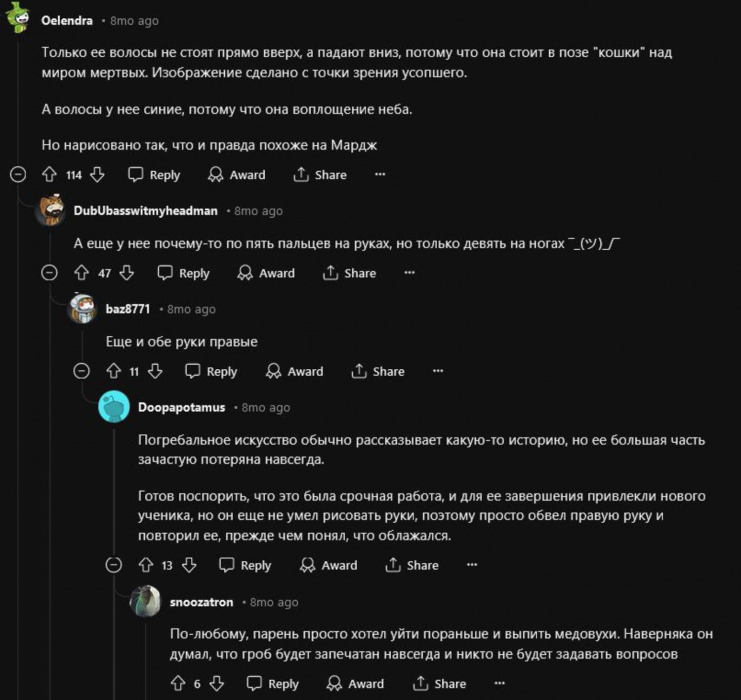This screenshot has width=741, height=700.
Task: Share snoozatron's comment
Action: pyautogui.click(x=440, y=684)
